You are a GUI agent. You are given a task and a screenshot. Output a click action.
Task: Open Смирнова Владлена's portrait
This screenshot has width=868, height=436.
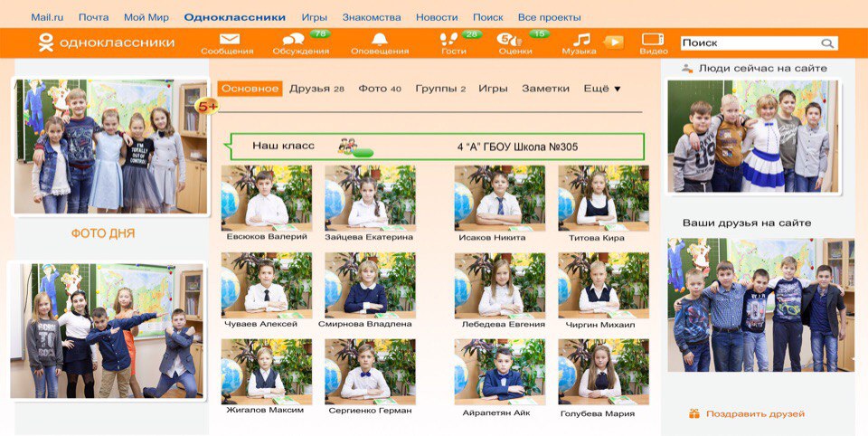click(x=371, y=285)
